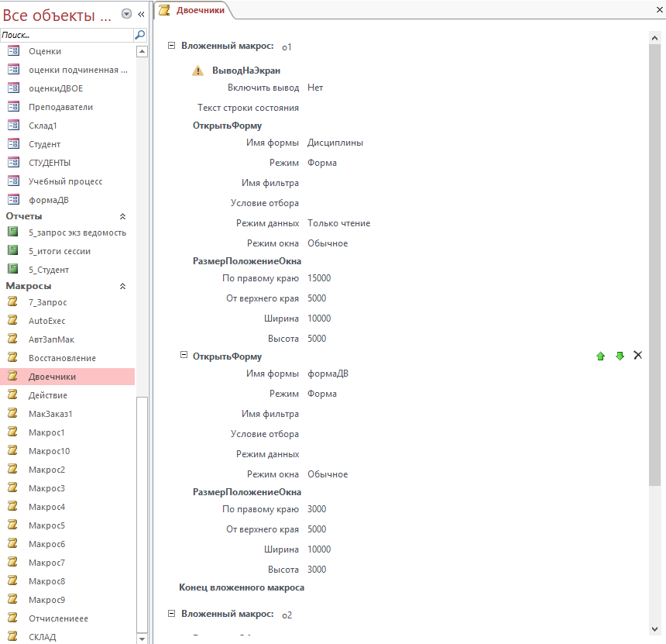Collapse the Отчеты group
This screenshot has width=666, height=644.
click(x=122, y=216)
